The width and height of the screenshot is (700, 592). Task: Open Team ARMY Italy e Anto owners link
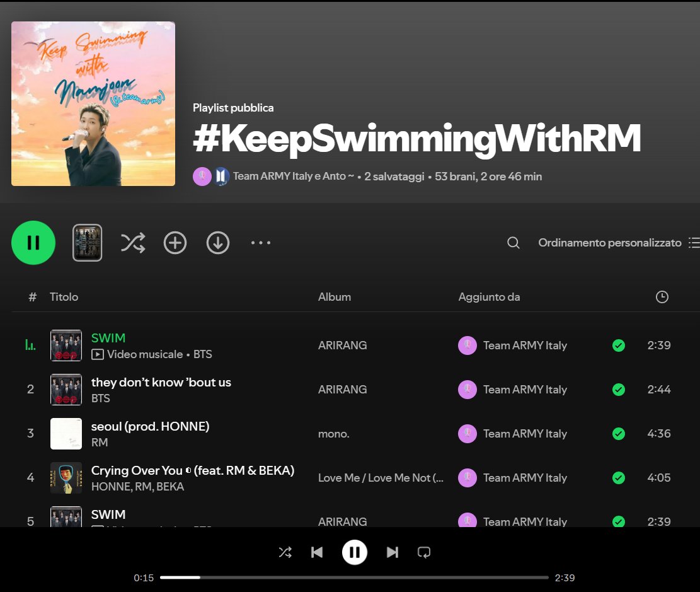point(294,177)
